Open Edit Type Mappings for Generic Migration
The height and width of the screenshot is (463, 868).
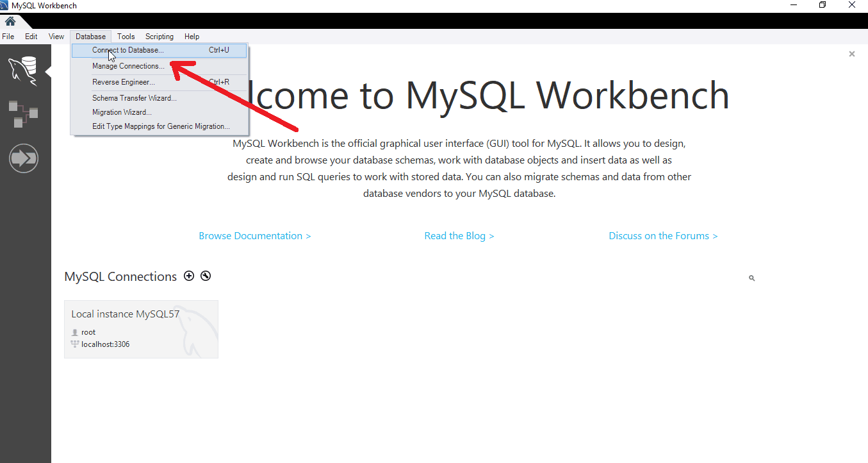161,126
